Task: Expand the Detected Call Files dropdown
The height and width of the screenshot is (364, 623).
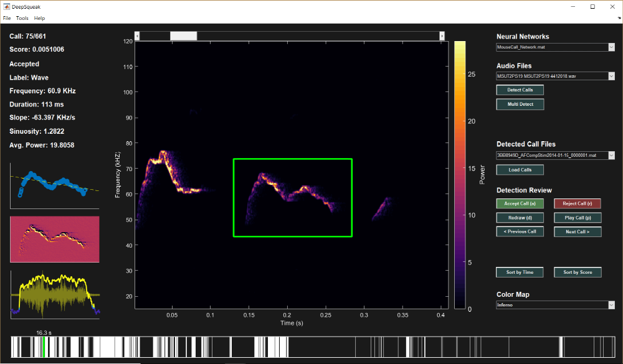Action: pos(611,155)
